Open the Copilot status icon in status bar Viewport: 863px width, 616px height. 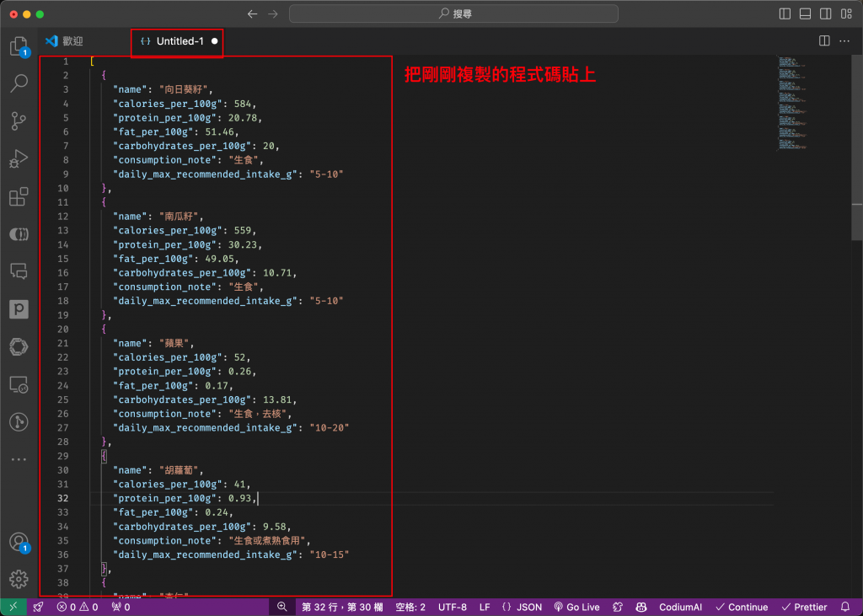pyautogui.click(x=641, y=607)
